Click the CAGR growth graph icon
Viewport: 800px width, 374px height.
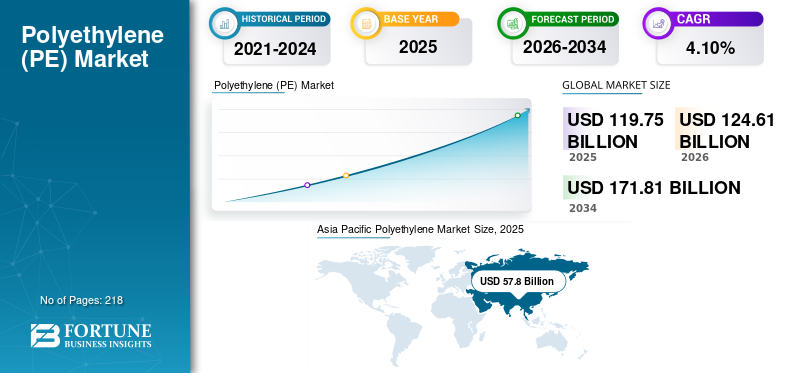658,23
